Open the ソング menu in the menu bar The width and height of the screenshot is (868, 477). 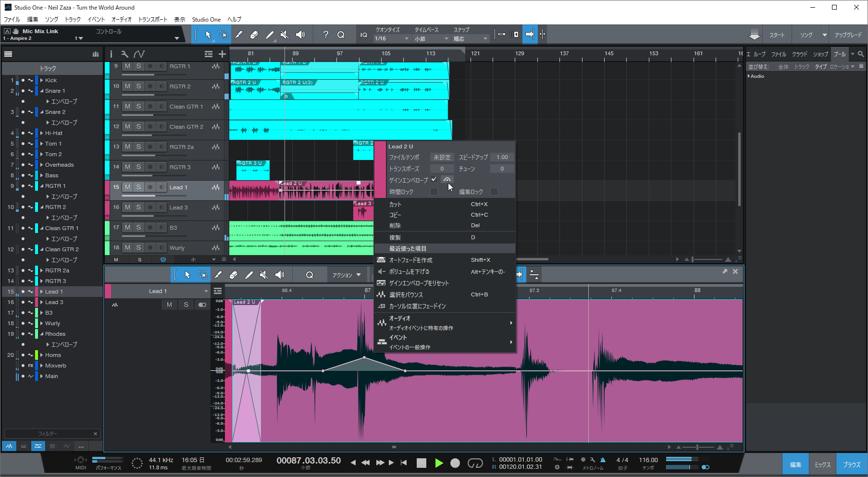click(x=51, y=20)
